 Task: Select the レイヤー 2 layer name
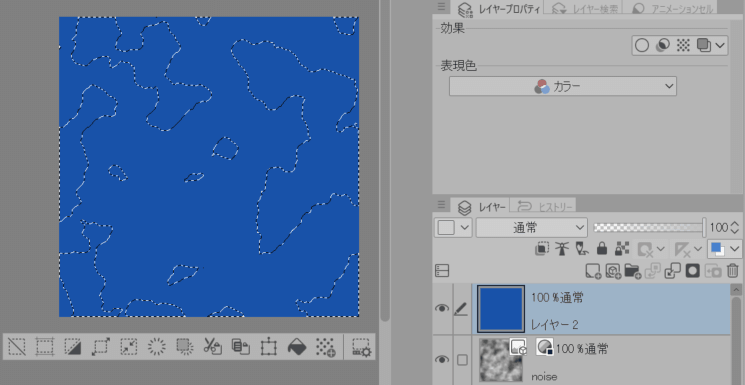[x=554, y=325]
